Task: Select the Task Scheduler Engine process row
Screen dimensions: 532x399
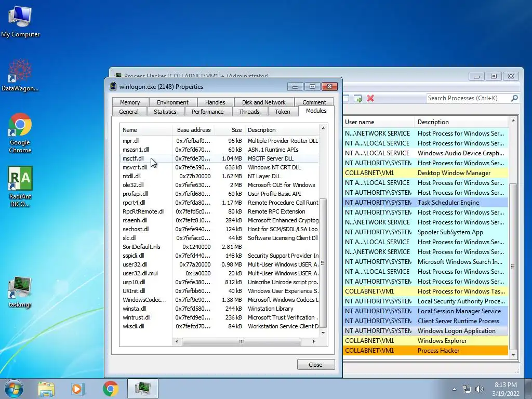Action: (x=425, y=203)
